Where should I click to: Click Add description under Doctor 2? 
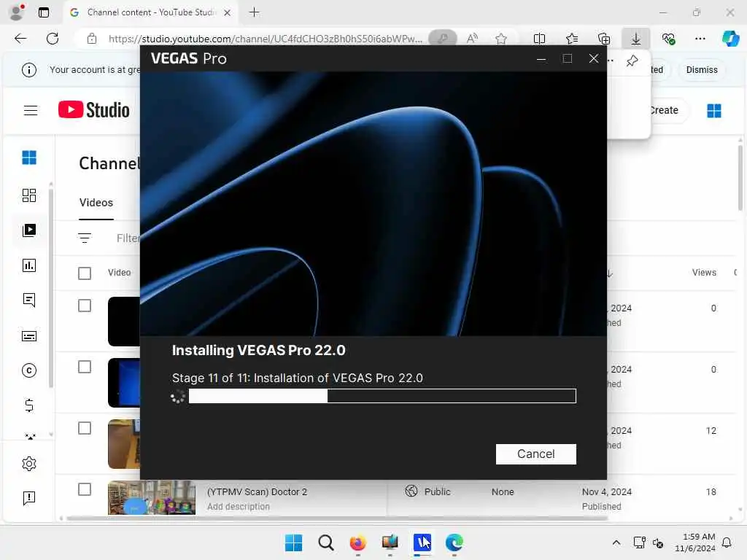click(x=239, y=507)
